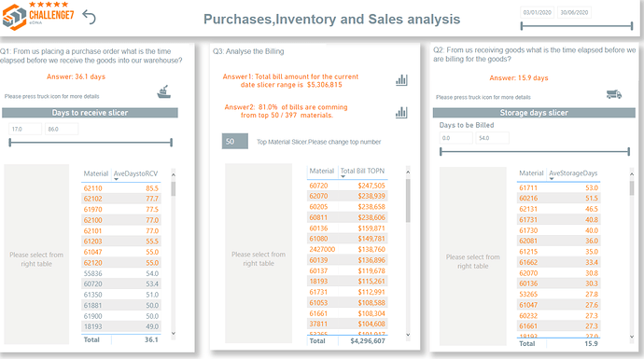Click receive table scroll up arrow
Screen dimensions: 644x359
click(x=174, y=174)
